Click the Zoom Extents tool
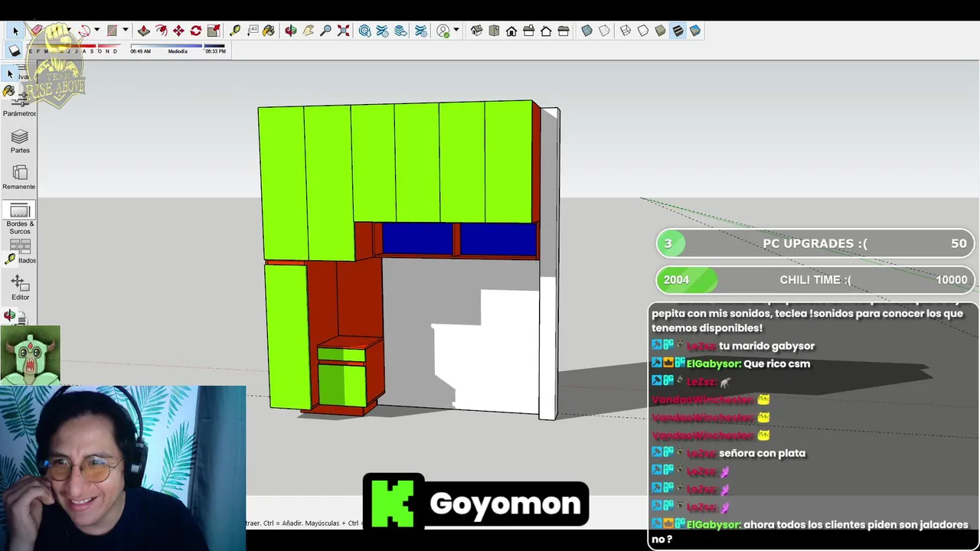The image size is (980, 551). point(344,31)
